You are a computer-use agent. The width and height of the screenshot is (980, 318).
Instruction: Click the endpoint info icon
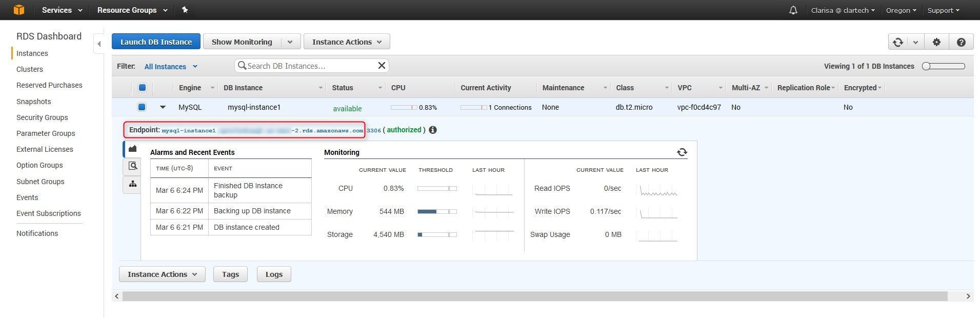click(x=433, y=130)
